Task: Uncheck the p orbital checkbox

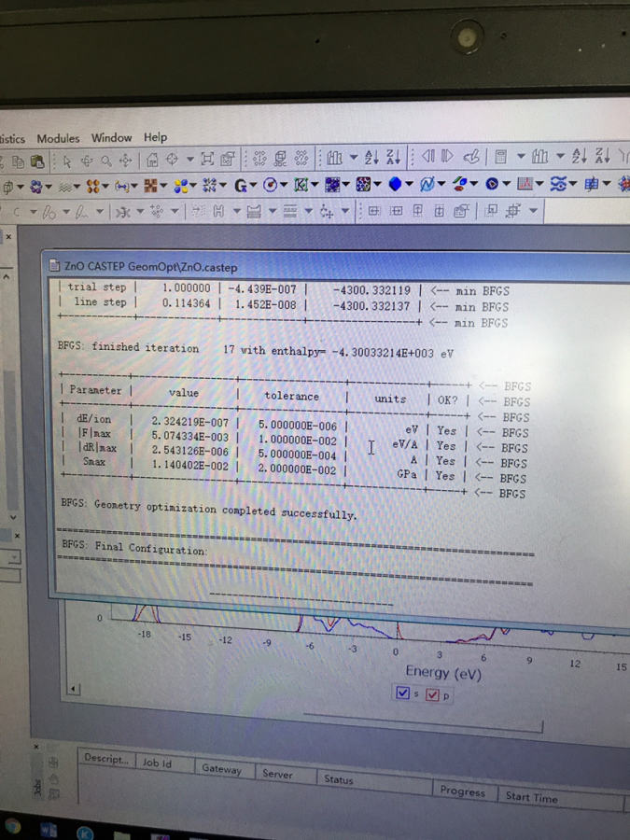Action: [x=432, y=694]
